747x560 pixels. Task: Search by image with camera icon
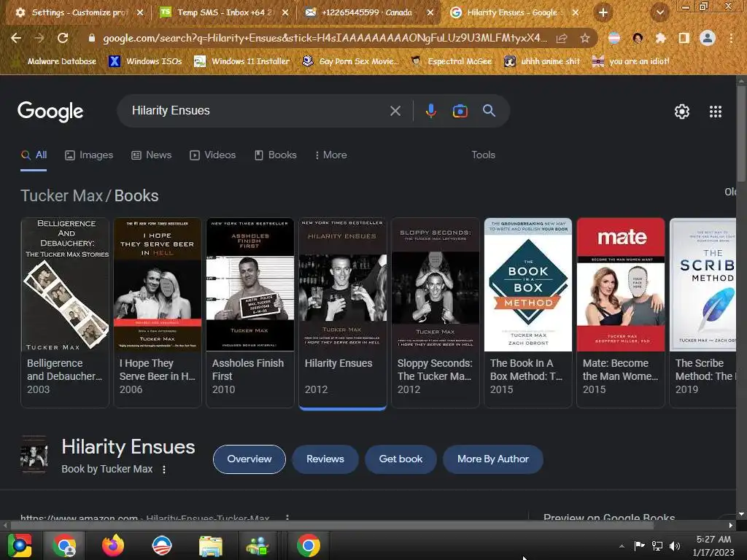[460, 111]
